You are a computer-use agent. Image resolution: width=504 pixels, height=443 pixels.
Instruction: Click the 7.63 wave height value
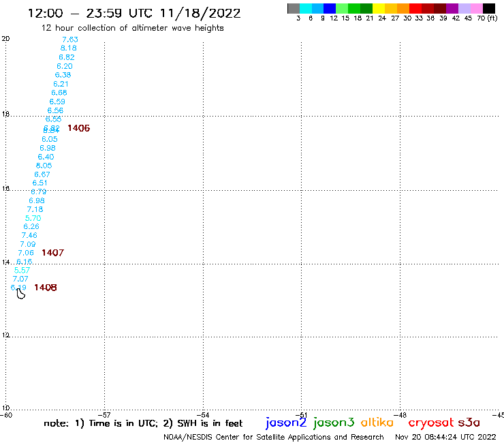point(70,40)
